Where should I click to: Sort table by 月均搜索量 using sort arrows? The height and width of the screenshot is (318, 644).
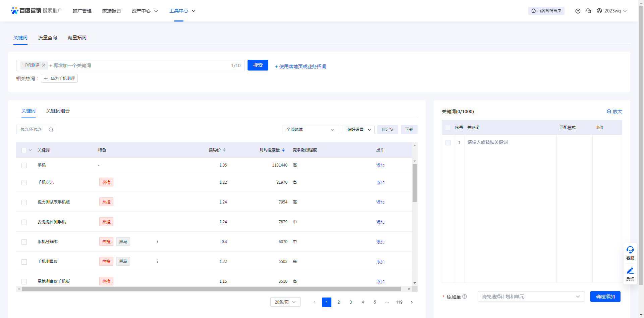pyautogui.click(x=283, y=150)
